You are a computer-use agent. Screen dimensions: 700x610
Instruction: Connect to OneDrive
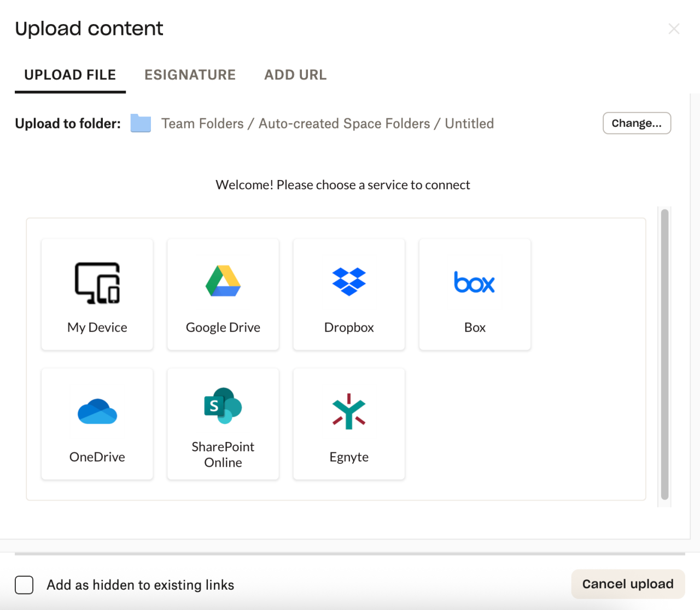point(97,424)
